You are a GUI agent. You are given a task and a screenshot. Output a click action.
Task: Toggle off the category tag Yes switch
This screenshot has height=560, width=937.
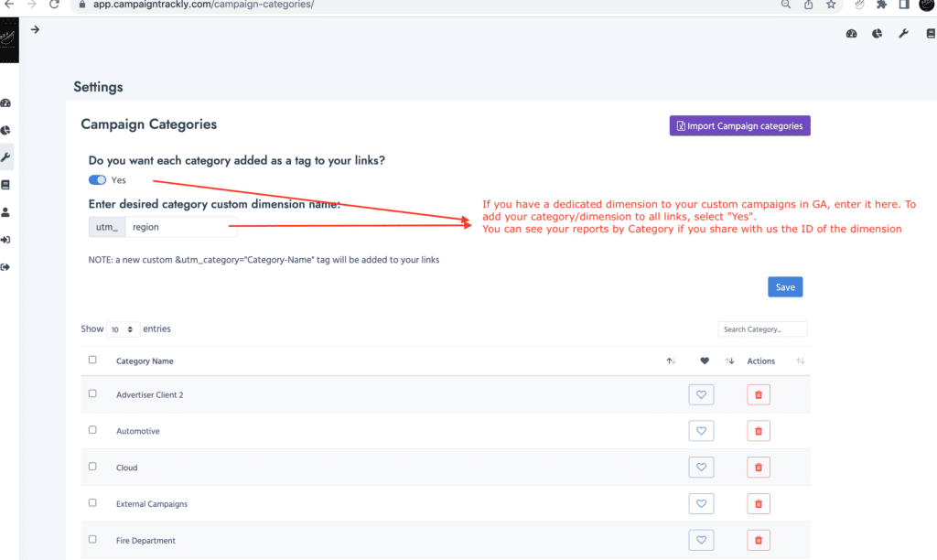97,180
